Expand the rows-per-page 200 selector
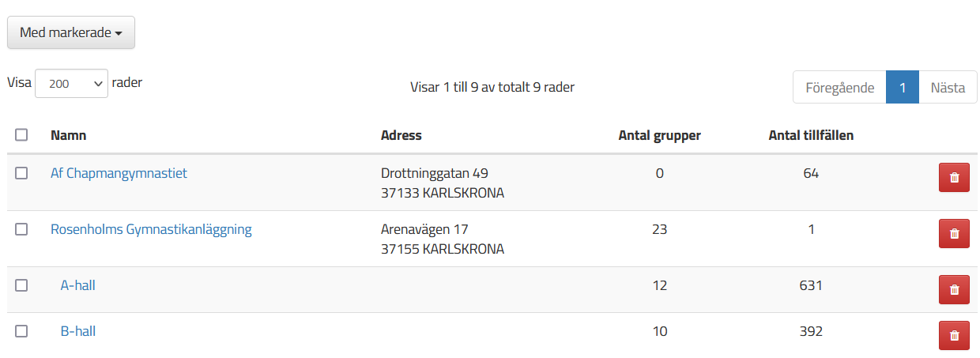The width and height of the screenshot is (980, 358). click(x=71, y=83)
